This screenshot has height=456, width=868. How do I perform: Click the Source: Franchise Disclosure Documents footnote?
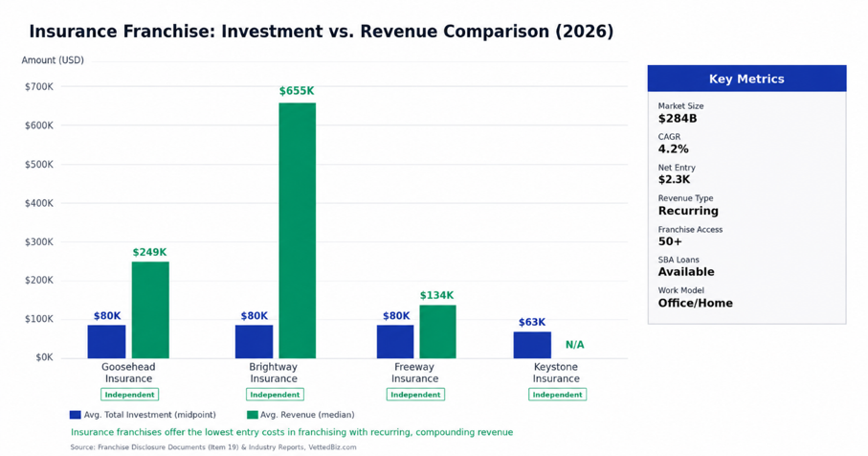click(213, 447)
